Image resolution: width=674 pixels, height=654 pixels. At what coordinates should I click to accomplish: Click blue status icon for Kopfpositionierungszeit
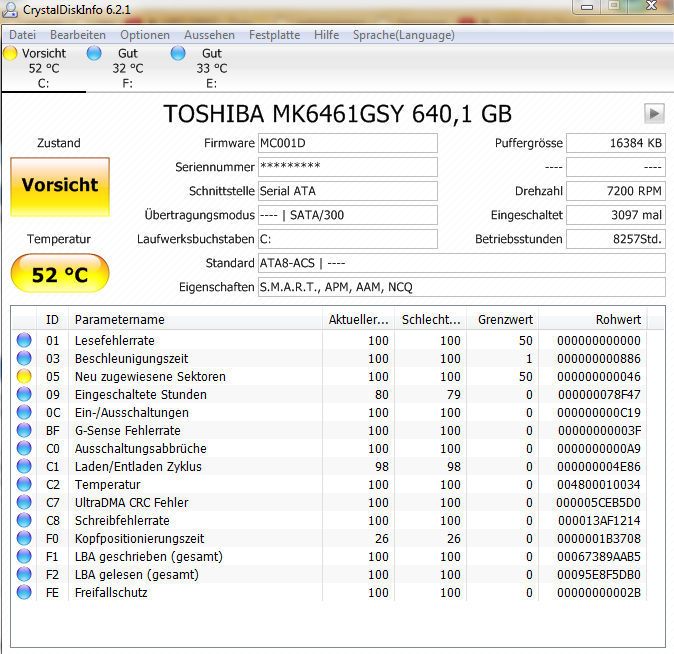pos(24,538)
